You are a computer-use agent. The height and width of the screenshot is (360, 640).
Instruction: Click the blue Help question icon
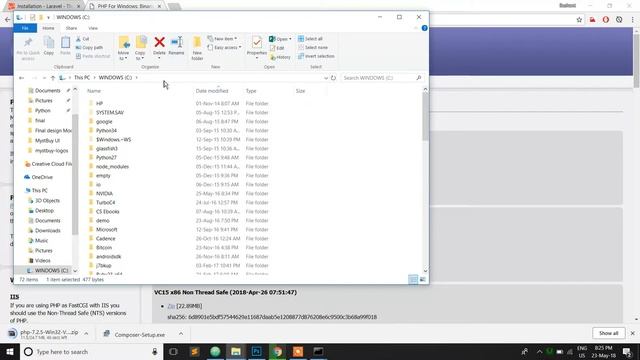coord(424,28)
